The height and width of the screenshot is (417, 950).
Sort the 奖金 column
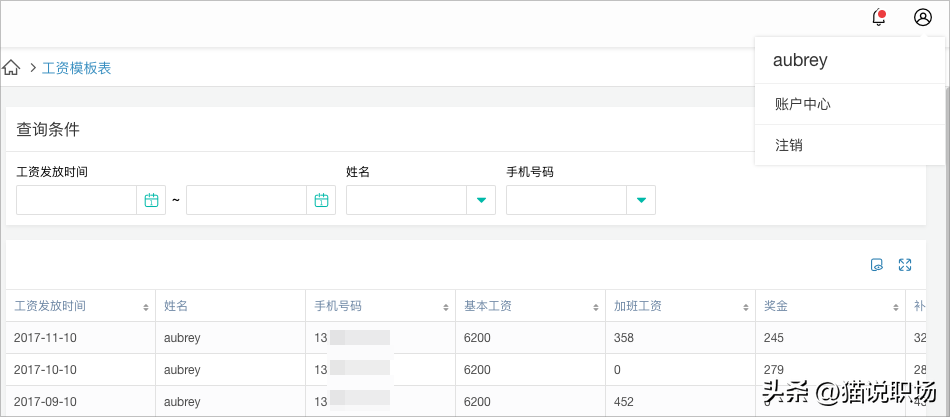[896, 307]
